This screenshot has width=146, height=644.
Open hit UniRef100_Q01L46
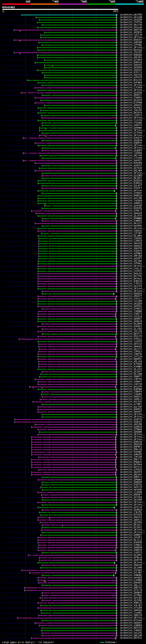[x=131, y=27]
